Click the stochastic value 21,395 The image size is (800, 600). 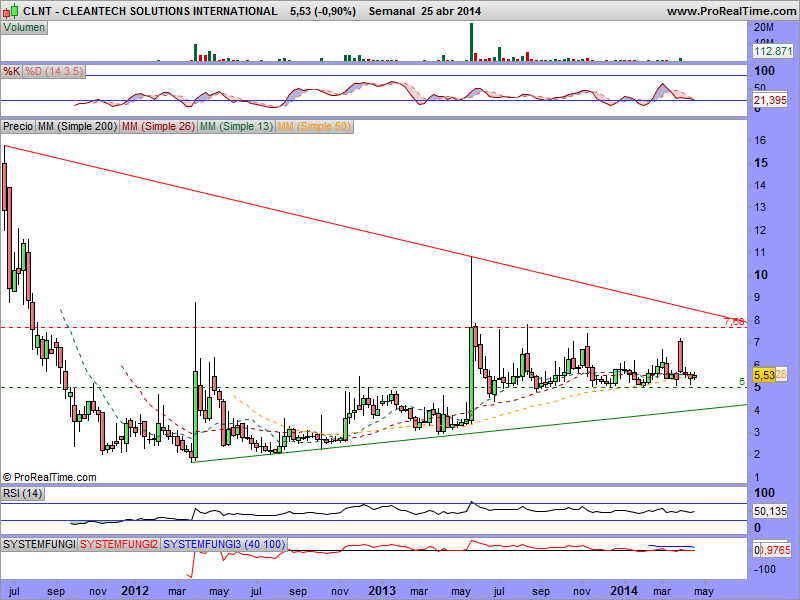coord(770,100)
